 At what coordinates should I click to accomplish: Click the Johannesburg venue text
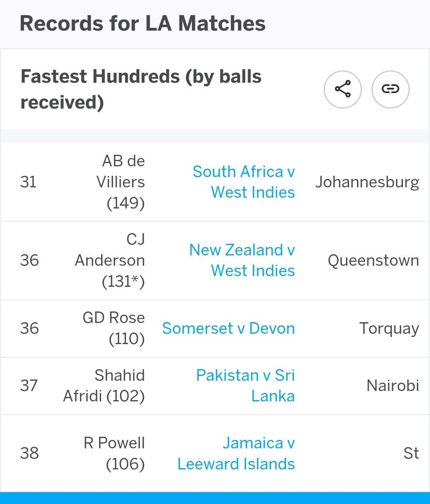click(x=367, y=182)
